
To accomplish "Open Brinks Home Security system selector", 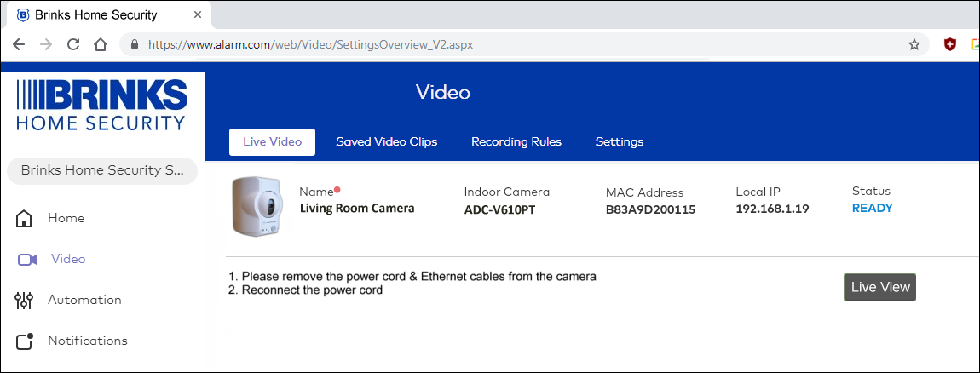I will (102, 170).
